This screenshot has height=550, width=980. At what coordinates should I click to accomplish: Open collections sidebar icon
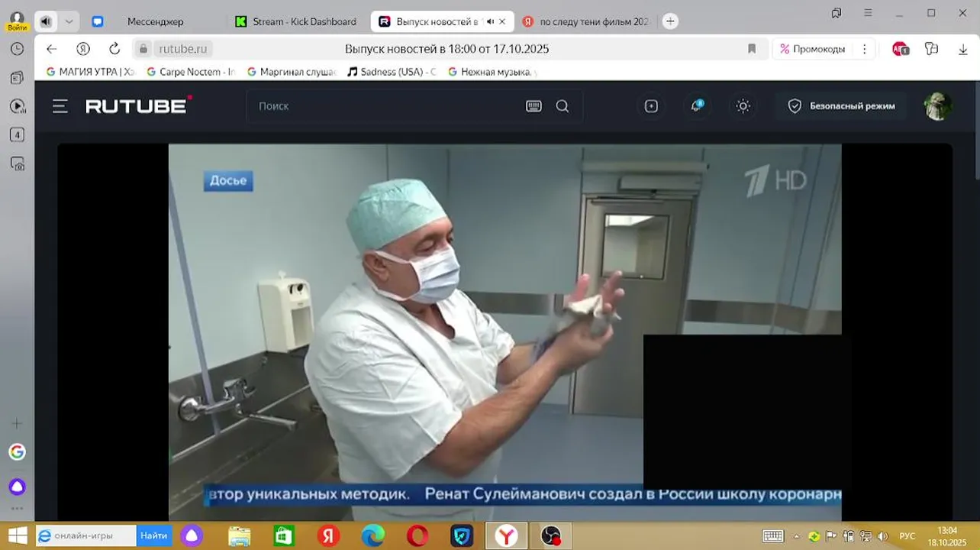point(17,77)
